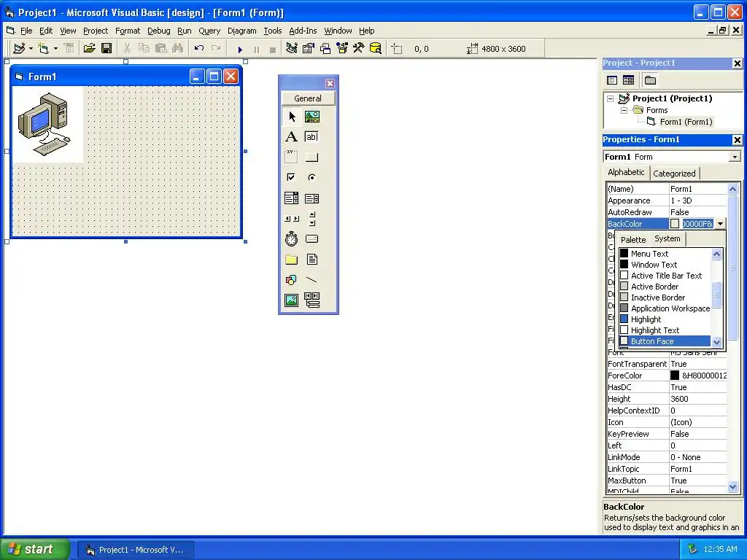Open the Add Standard EXE Project dropdown arrow
747x560 pixels.
[31, 49]
